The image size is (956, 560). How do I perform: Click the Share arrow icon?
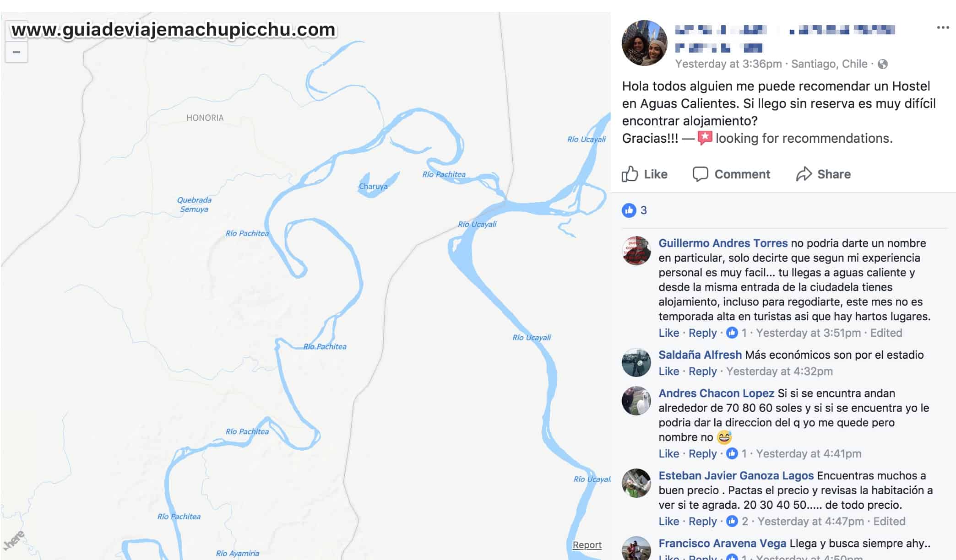(x=804, y=174)
